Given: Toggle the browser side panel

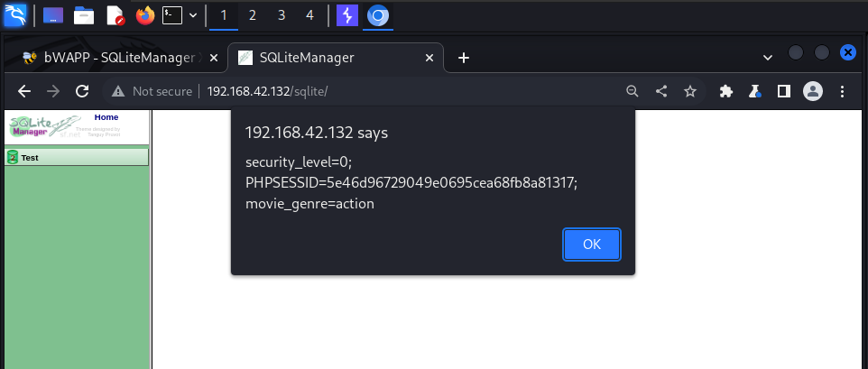Looking at the screenshot, I should click(784, 91).
